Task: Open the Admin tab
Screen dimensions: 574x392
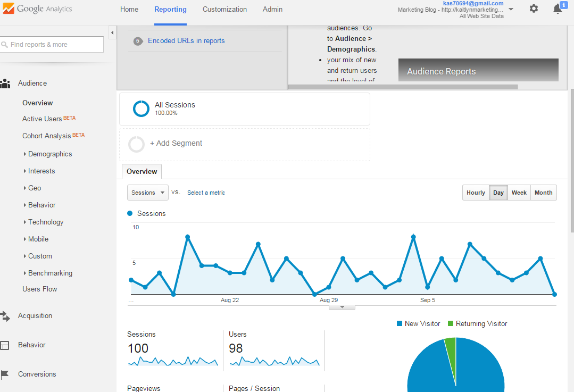Action: pos(272,10)
